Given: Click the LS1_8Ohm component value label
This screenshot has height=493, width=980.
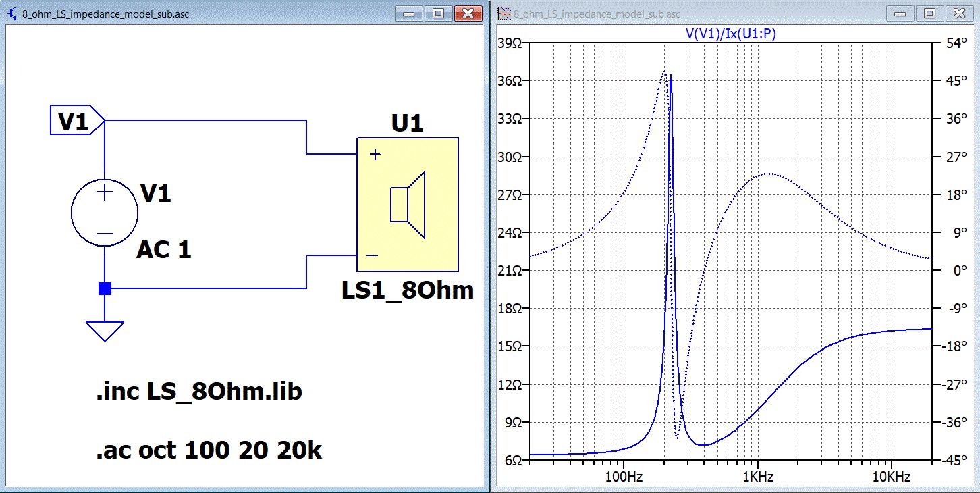Looking at the screenshot, I should point(408,290).
